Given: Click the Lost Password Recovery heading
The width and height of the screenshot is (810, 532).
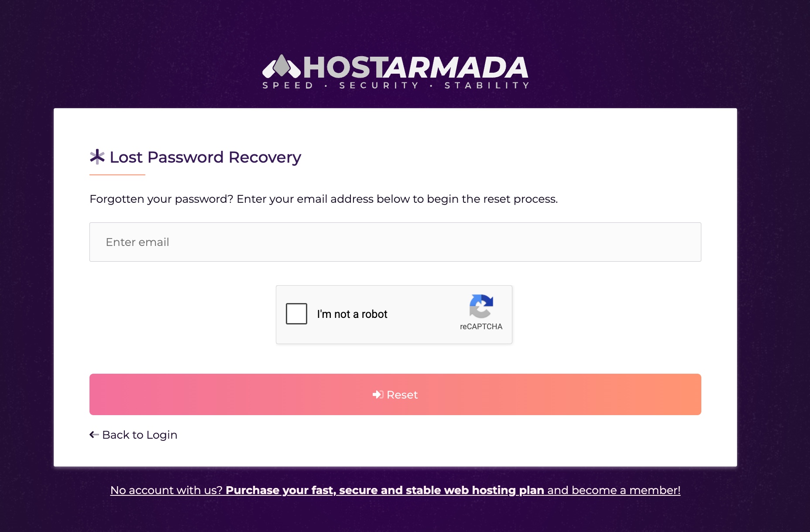Looking at the screenshot, I should 205,157.
